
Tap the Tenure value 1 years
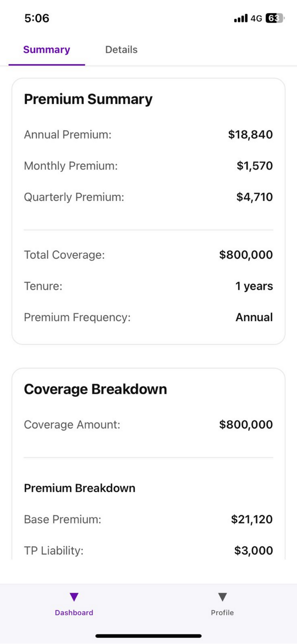tap(254, 286)
